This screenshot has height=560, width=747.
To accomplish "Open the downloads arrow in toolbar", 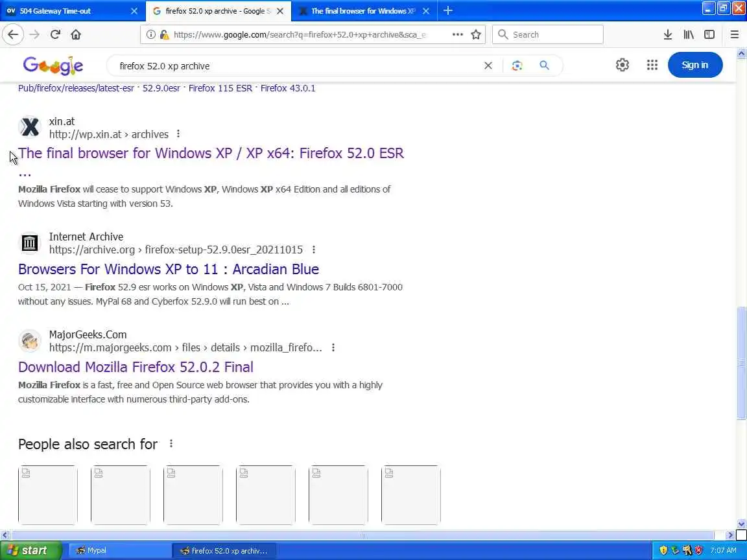I will coord(667,34).
